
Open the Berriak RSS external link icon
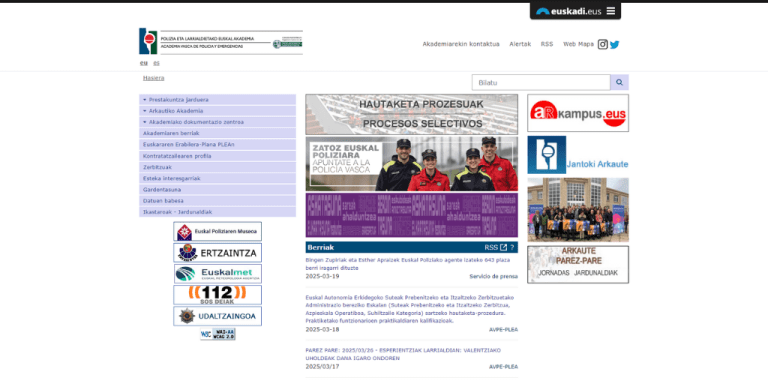(503, 247)
